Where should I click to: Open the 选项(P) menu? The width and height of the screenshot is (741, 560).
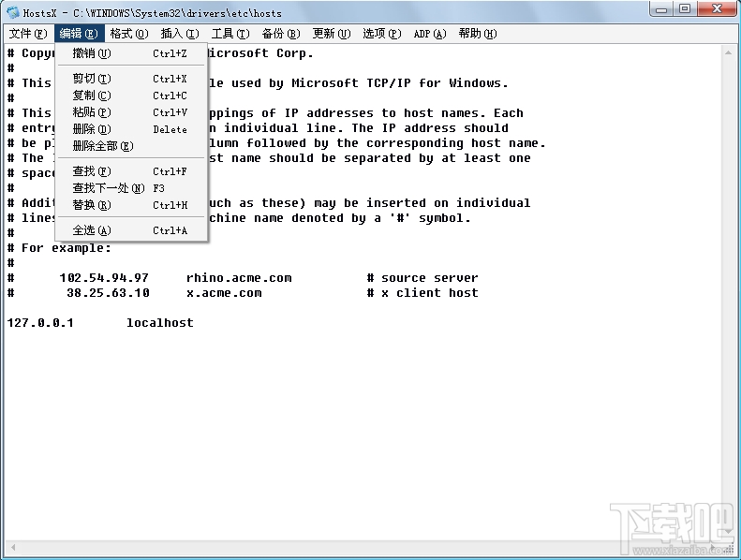(x=382, y=34)
